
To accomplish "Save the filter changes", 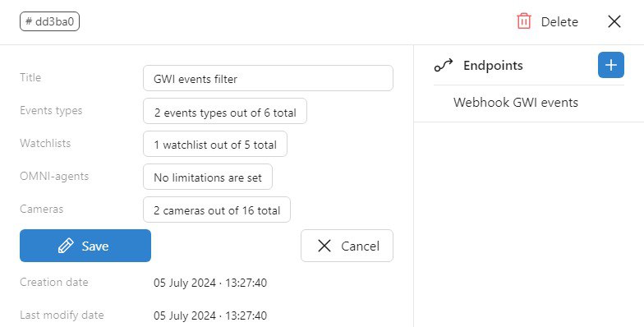I will pos(85,246).
